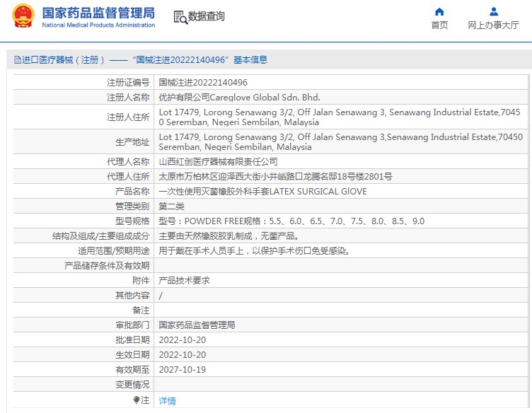
Task: Open the 数据查询 search icon
Action: click(180, 17)
